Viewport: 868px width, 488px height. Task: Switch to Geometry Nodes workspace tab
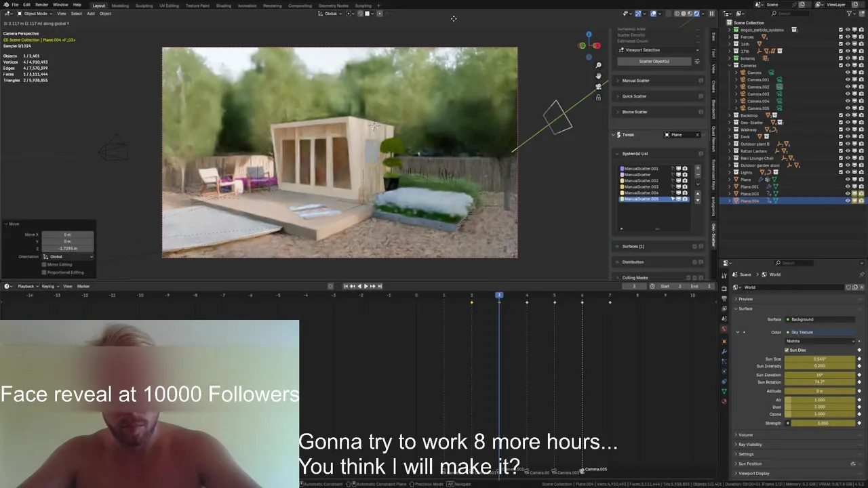coord(333,5)
